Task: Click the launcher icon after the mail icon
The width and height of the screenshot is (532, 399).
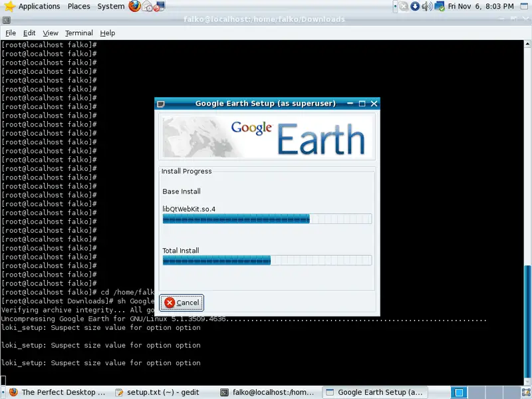Action: tap(159, 6)
